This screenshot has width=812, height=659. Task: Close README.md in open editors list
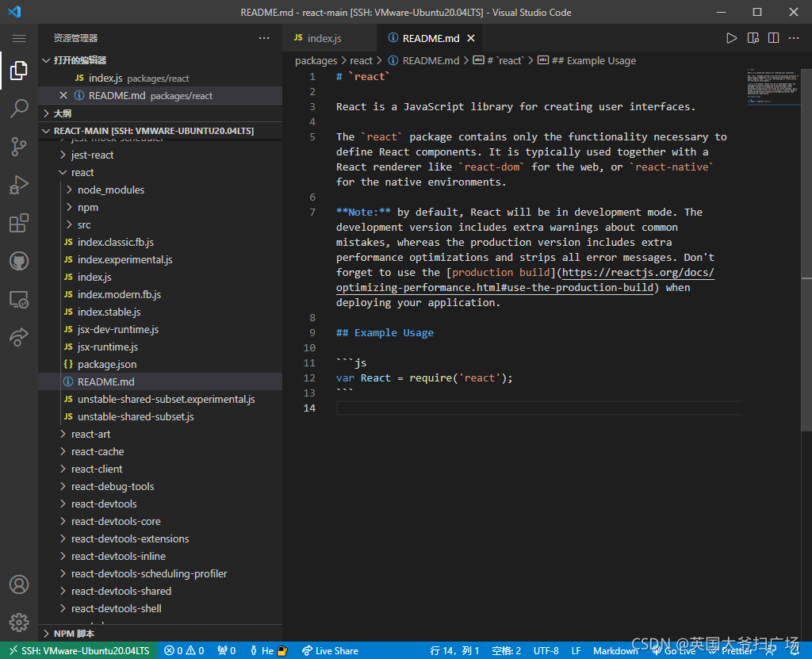pos(63,95)
